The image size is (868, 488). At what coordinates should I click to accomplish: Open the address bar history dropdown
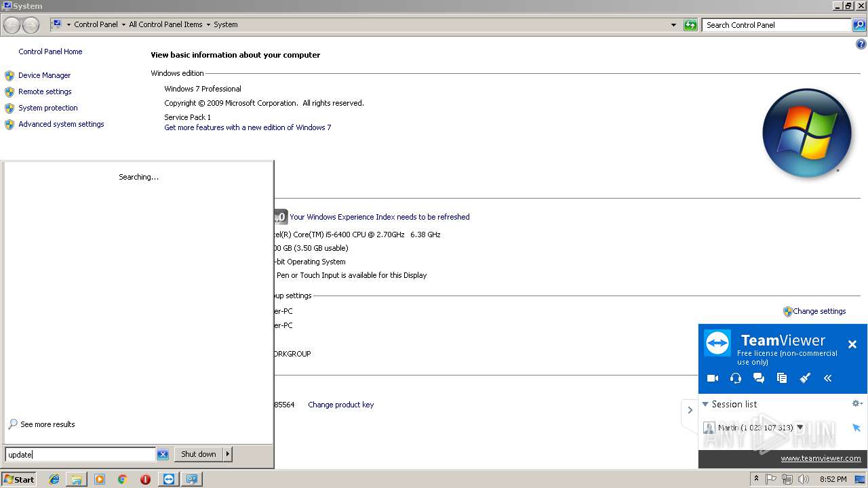click(x=673, y=25)
